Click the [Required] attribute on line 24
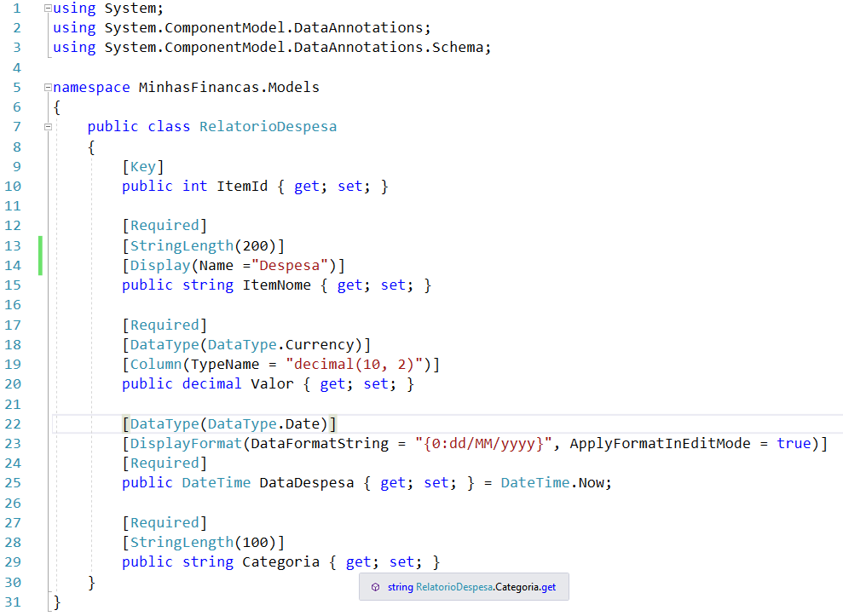This screenshot has width=843, height=616. click(x=165, y=463)
